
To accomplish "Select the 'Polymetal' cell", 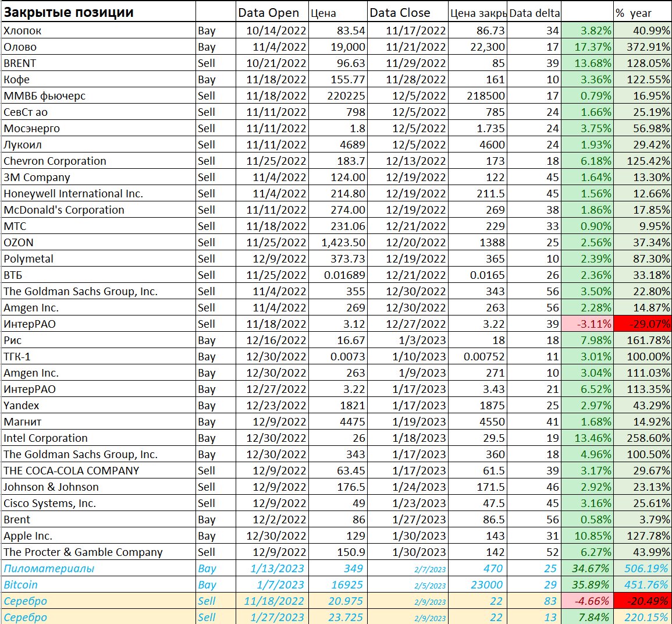I will [98, 258].
